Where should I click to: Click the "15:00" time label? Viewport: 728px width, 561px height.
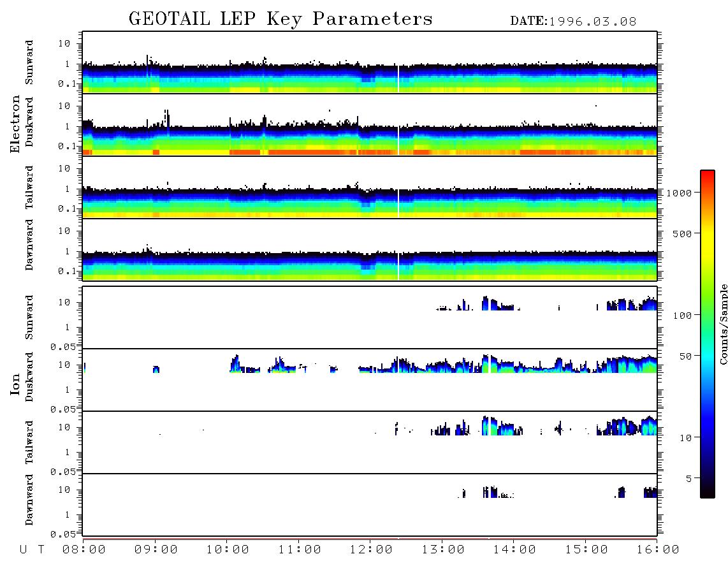pos(586,550)
